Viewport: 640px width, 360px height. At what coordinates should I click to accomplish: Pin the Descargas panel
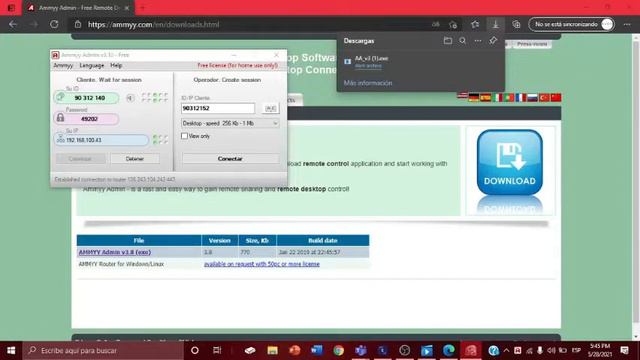coord(493,40)
